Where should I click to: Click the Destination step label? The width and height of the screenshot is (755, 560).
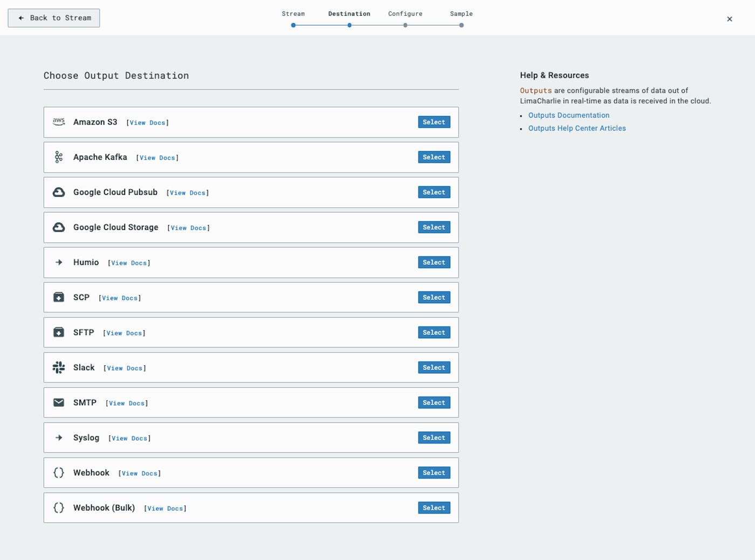(x=349, y=14)
